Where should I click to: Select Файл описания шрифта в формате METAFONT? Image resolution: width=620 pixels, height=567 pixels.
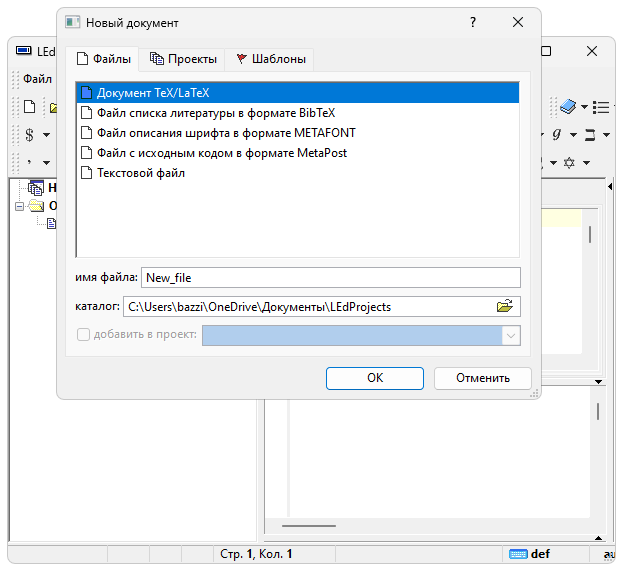[x=297, y=133]
